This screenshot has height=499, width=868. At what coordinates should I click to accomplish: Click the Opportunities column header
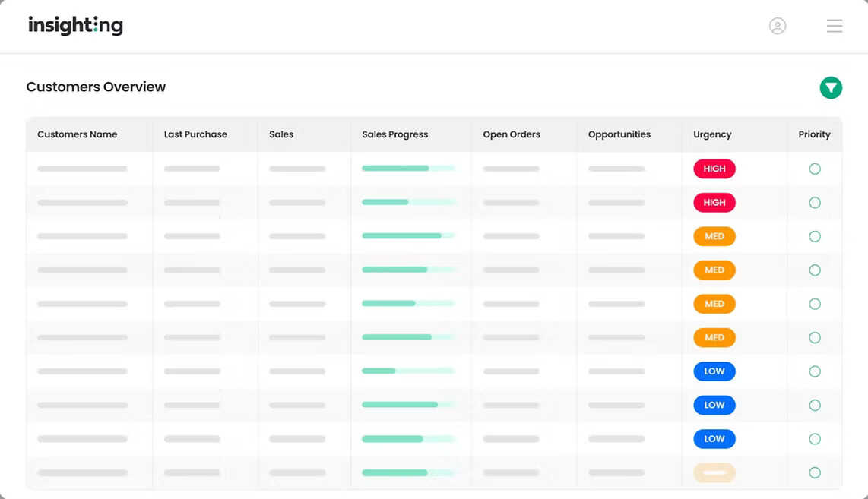(x=619, y=134)
